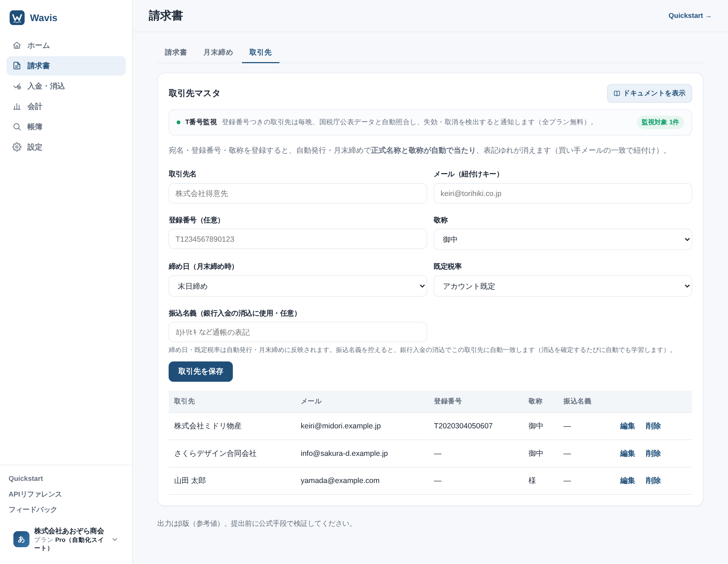
Task: Switch to the 月末締め tab
Action: click(218, 52)
